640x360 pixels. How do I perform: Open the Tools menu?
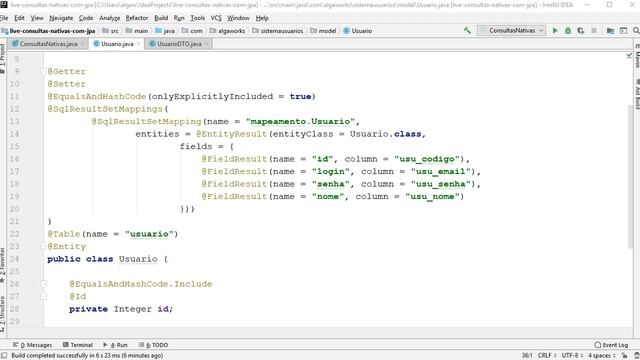(198, 18)
